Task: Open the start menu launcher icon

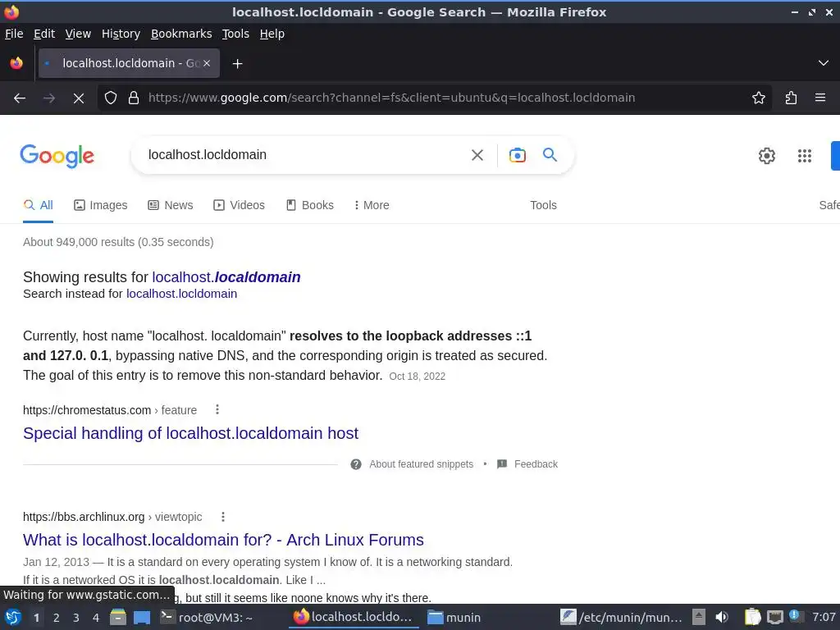Action: [12, 617]
